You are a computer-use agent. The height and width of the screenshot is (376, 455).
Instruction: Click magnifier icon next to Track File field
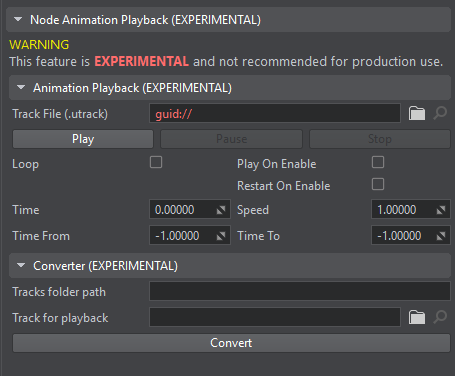pyautogui.click(x=440, y=113)
